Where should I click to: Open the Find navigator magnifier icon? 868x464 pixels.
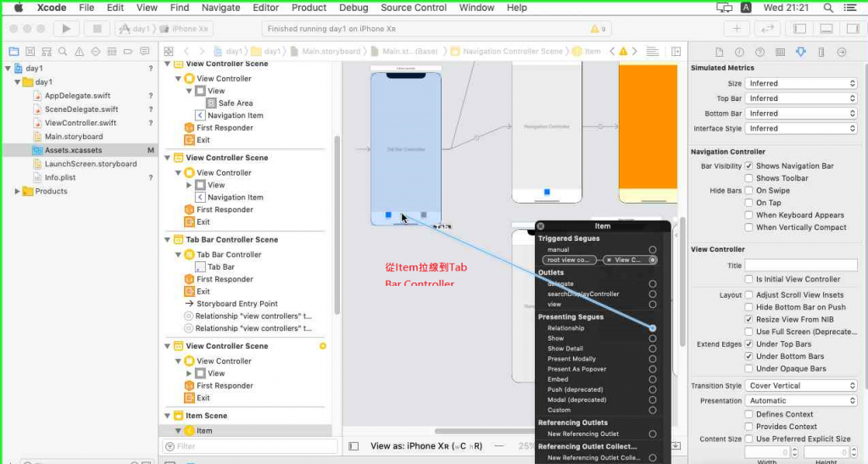pos(63,52)
